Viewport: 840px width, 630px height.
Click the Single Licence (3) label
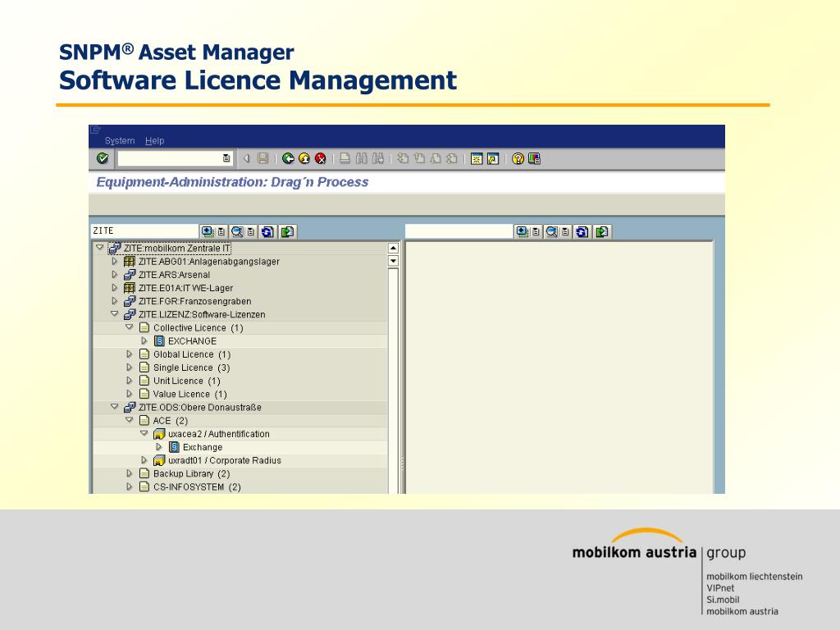coord(191,367)
